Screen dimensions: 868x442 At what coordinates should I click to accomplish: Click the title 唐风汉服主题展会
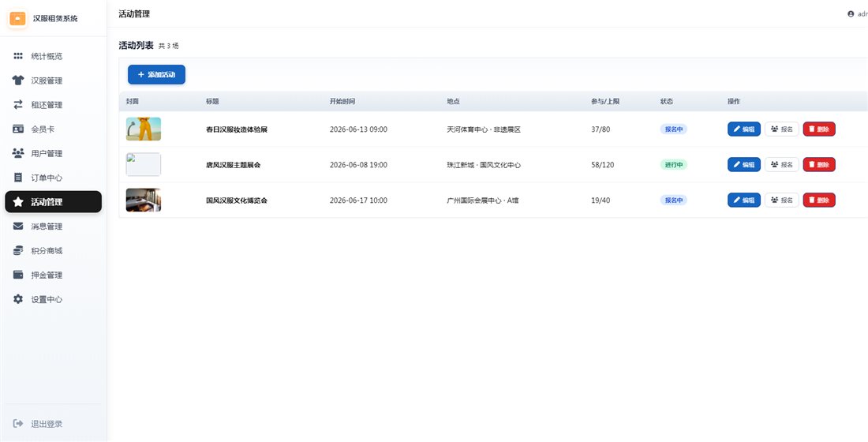coord(233,164)
